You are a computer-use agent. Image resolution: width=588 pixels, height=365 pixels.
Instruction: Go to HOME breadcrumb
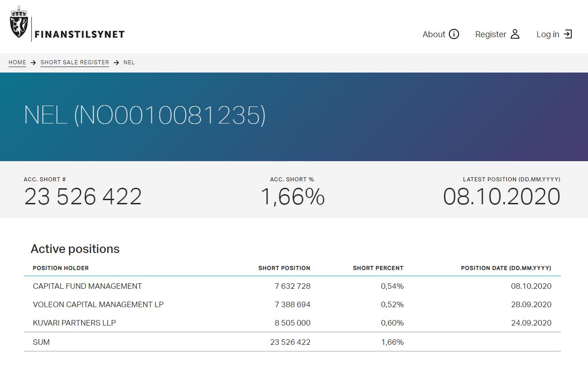pos(17,62)
